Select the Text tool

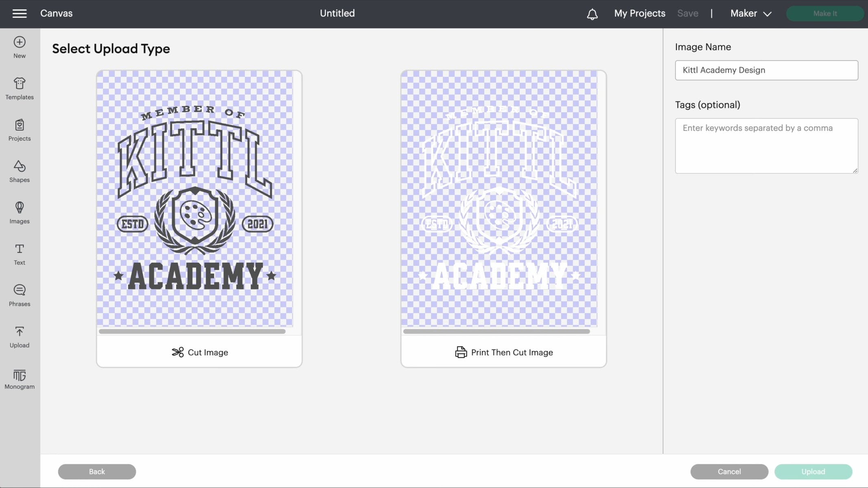20,249
